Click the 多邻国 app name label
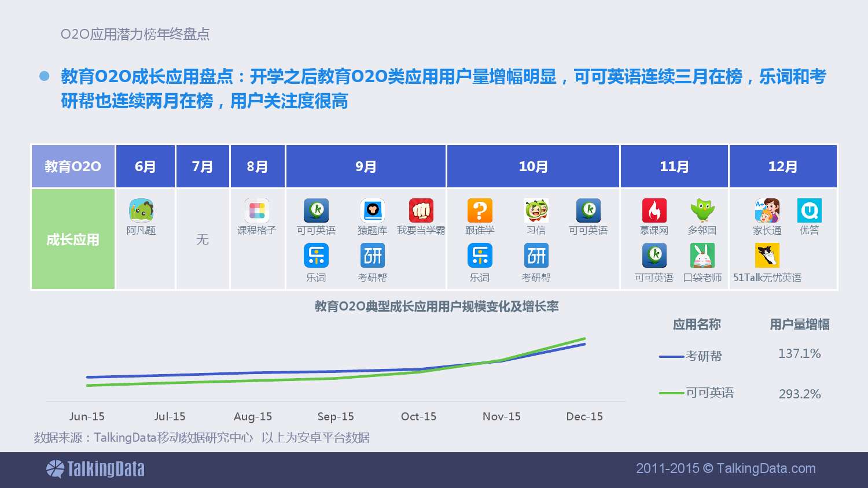 pos(703,230)
